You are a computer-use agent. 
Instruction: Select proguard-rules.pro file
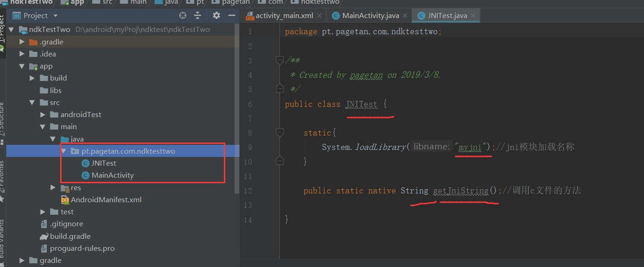point(82,248)
